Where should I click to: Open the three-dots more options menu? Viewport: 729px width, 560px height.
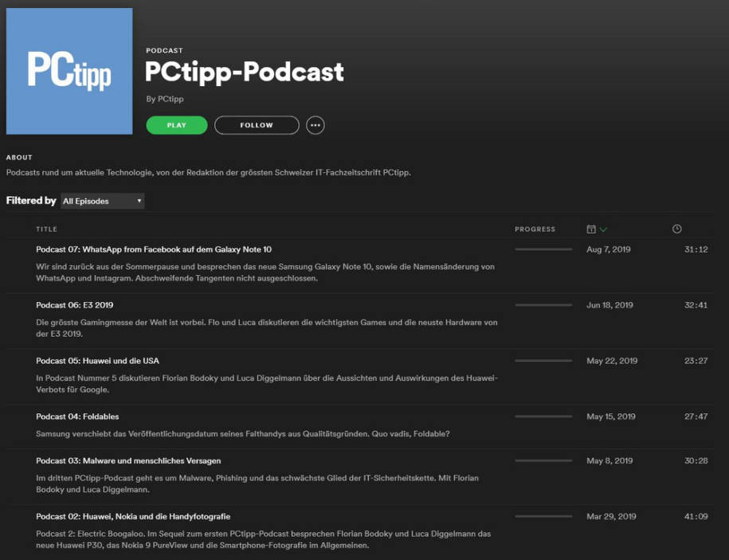pos(316,125)
